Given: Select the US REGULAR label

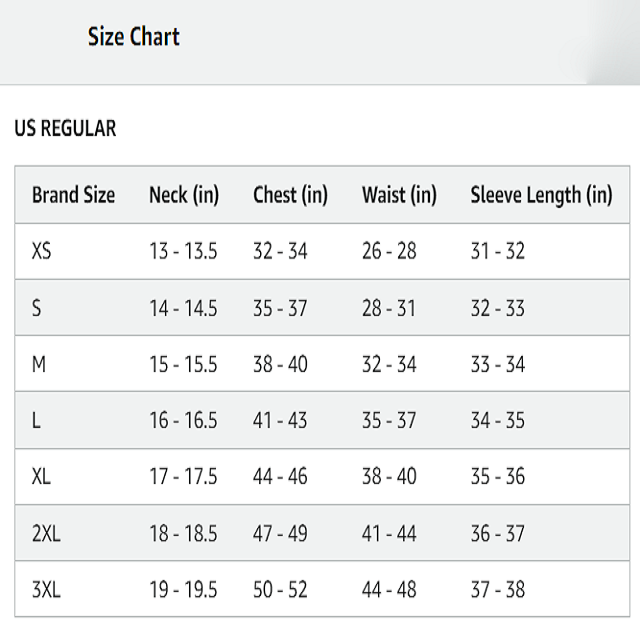Looking at the screenshot, I should (x=65, y=129).
